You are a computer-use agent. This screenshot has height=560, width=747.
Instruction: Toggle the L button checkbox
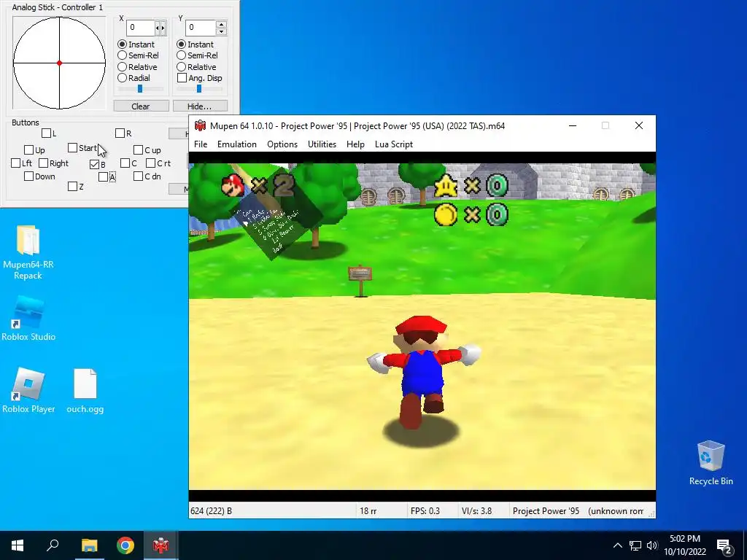pyautogui.click(x=46, y=133)
